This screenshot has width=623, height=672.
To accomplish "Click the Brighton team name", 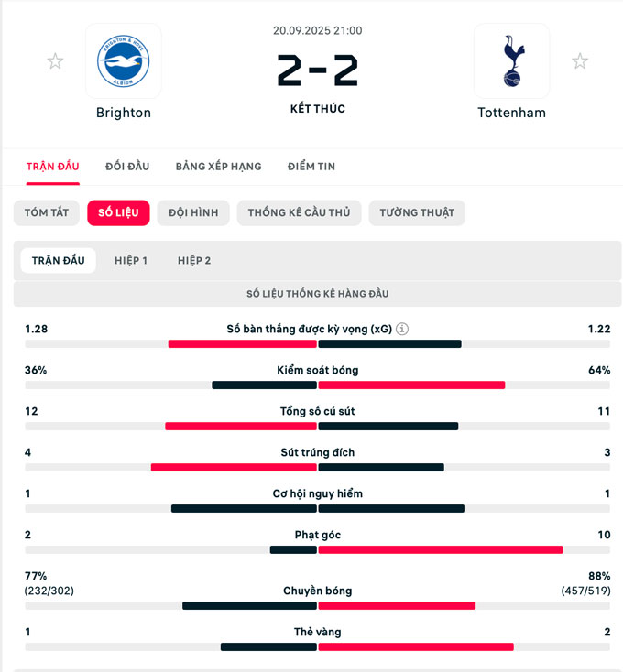I will tap(123, 114).
